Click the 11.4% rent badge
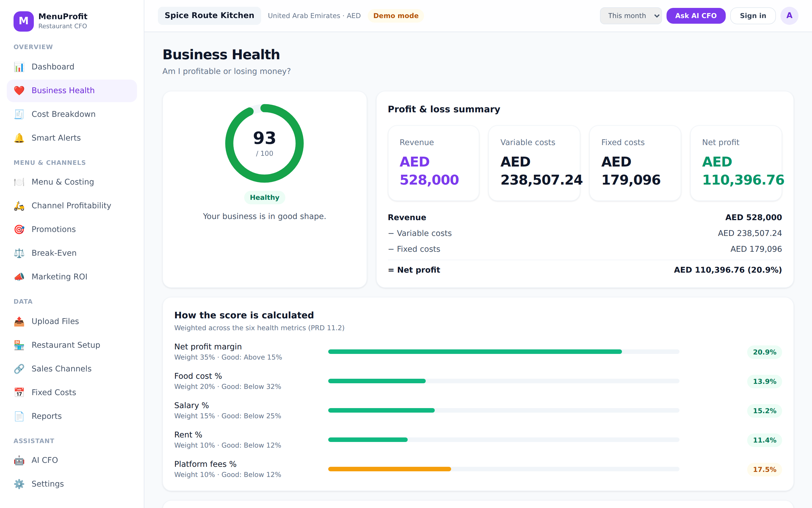Image resolution: width=812 pixels, height=508 pixels. click(x=764, y=440)
